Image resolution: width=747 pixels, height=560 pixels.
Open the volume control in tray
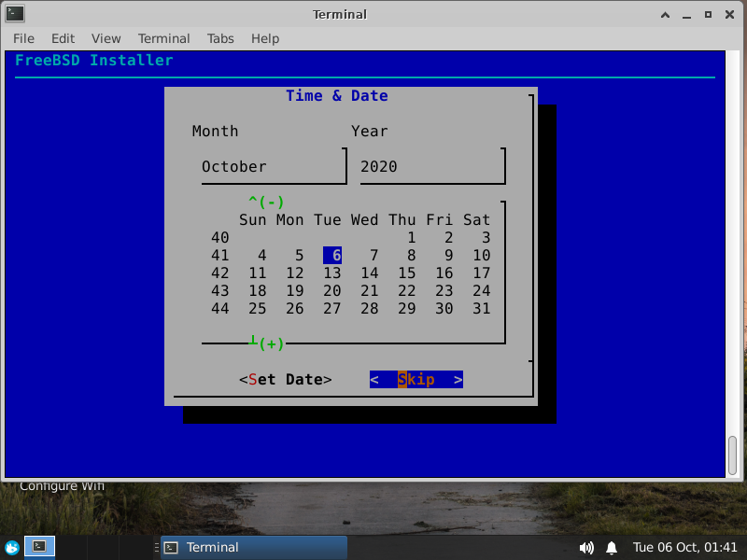tap(586, 548)
